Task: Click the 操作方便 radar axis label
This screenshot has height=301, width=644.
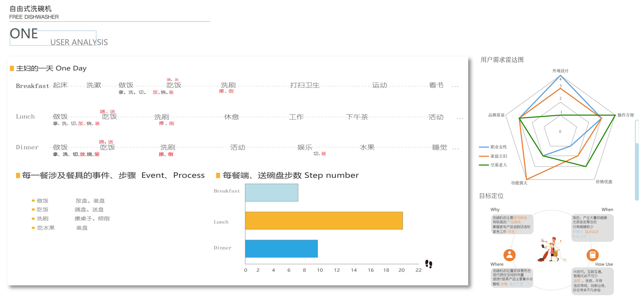Action: tap(626, 115)
